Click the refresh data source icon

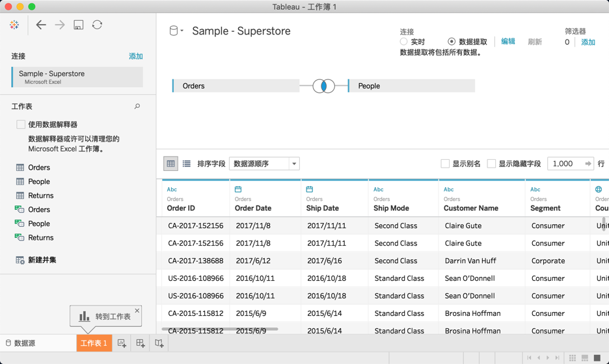(x=97, y=25)
